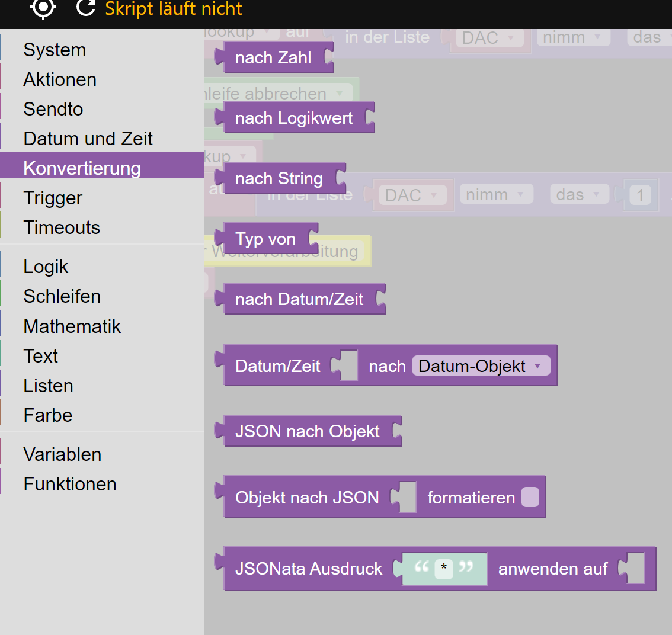Choose the "JSON nach Objekt" block
672x635 pixels.
307,431
